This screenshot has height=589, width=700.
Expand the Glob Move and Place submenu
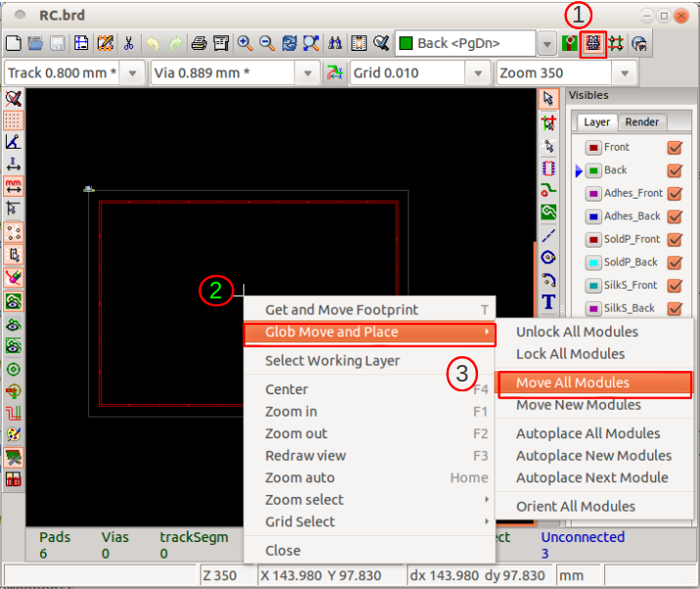[370, 333]
